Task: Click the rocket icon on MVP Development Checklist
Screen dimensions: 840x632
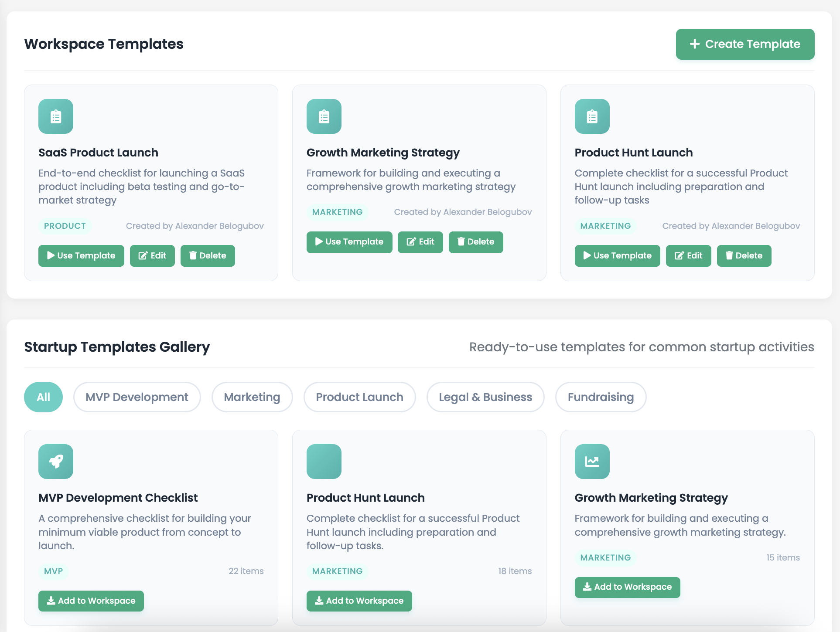Action: coord(56,462)
